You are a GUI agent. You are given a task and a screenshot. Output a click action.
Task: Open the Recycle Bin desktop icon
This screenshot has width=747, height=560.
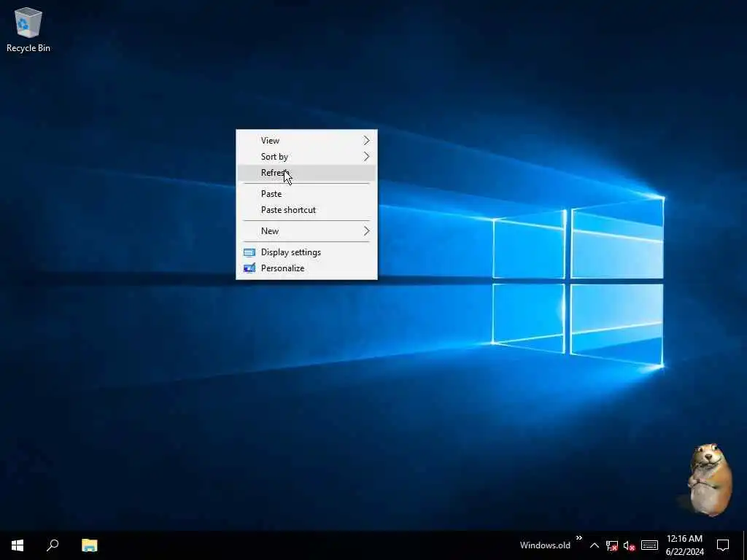(x=28, y=29)
